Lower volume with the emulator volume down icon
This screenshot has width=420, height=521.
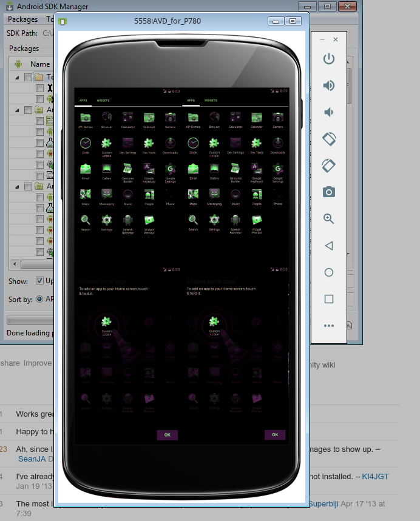[328, 112]
